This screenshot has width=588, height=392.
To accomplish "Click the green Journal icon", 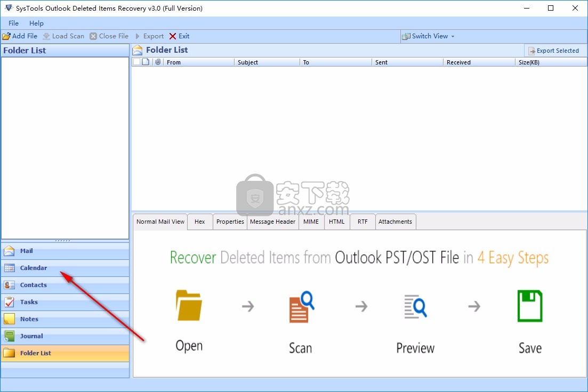I will click(10, 336).
